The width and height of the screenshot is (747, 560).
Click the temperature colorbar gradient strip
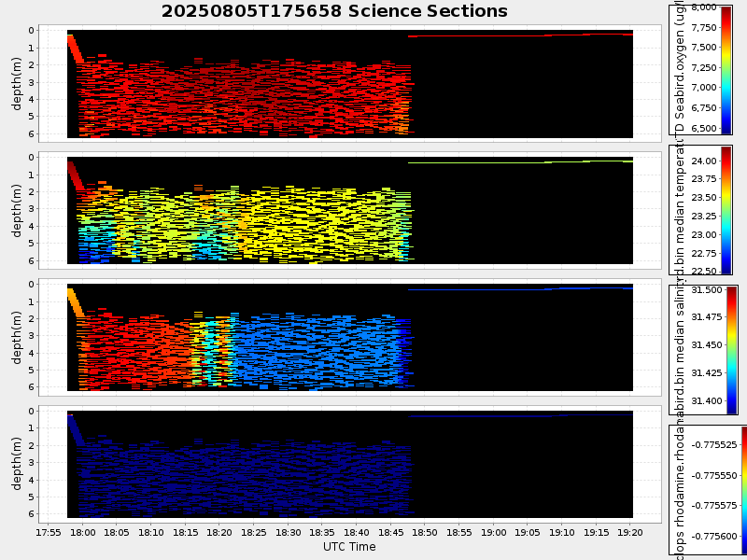[x=726, y=209]
